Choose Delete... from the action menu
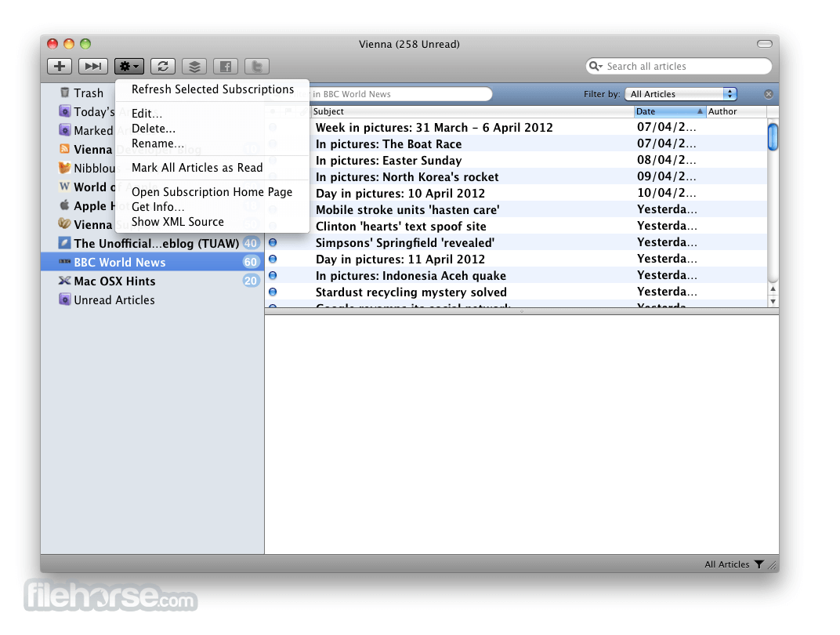 (x=212, y=128)
